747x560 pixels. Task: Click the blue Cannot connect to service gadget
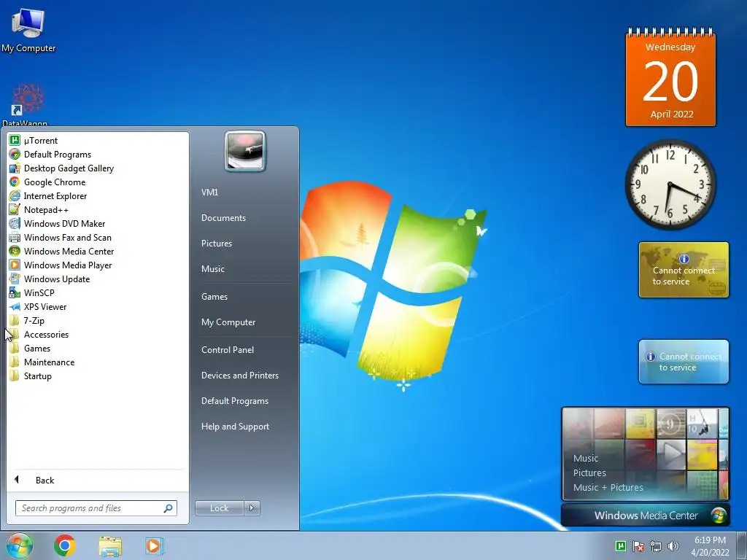point(684,362)
